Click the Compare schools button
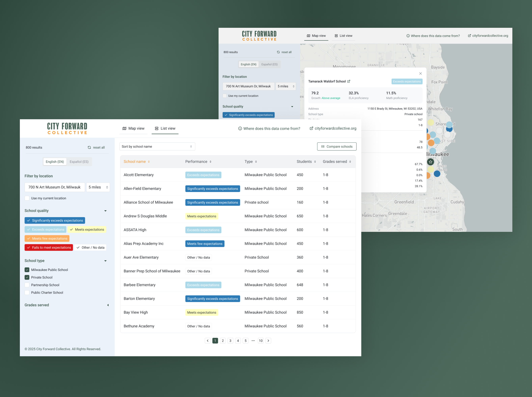 [x=336, y=146]
